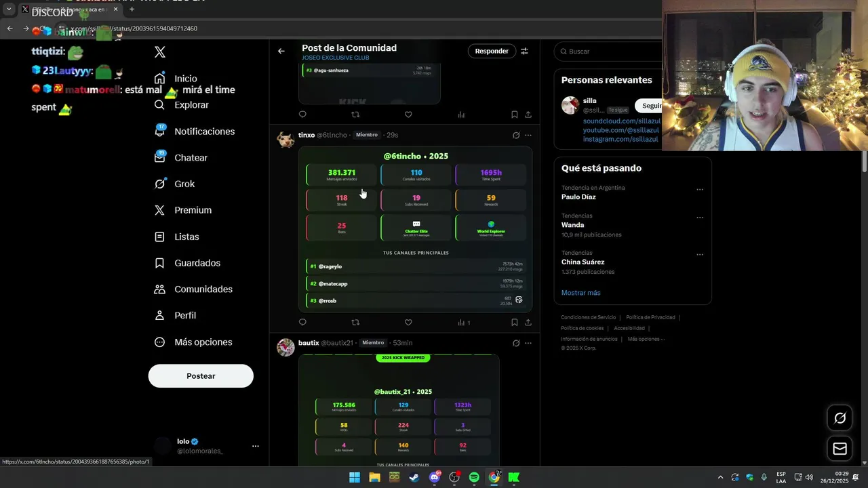Open Spotify from taskbar
868x488 pixels.
pos(474,477)
